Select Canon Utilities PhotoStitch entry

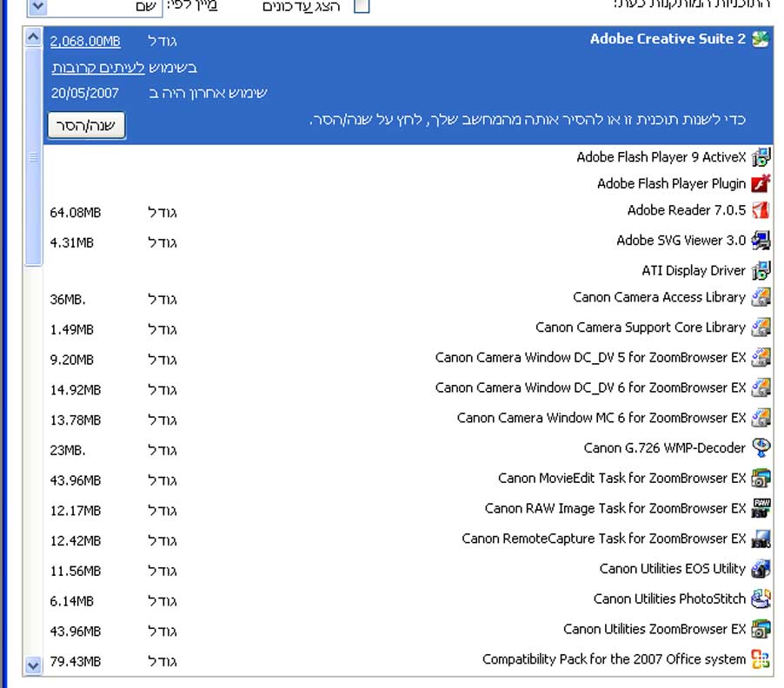coord(408,599)
